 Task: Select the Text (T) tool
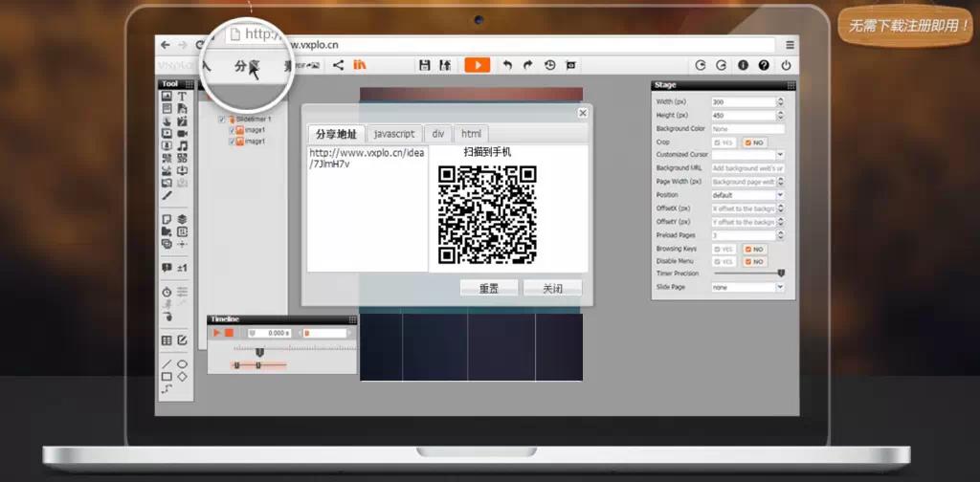tap(182, 97)
